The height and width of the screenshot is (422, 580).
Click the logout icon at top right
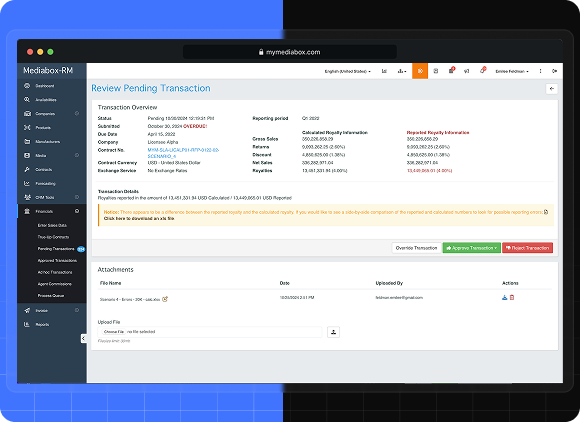[554, 71]
